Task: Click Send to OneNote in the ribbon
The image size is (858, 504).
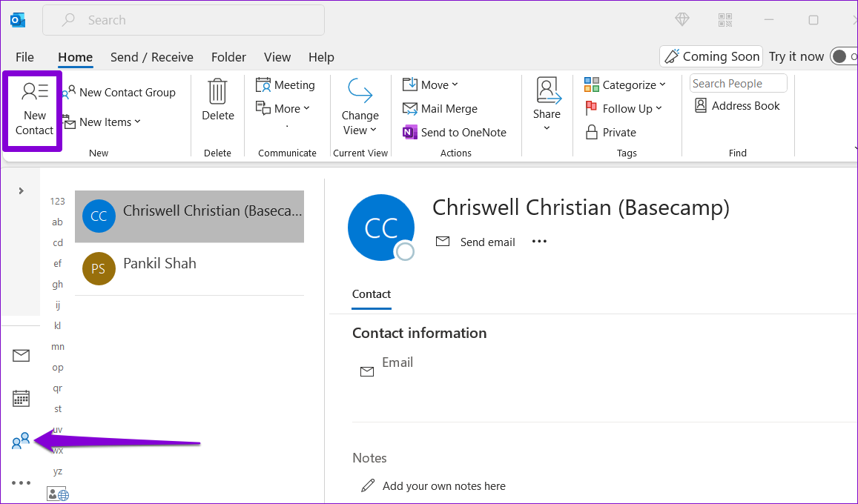Action: pos(456,132)
